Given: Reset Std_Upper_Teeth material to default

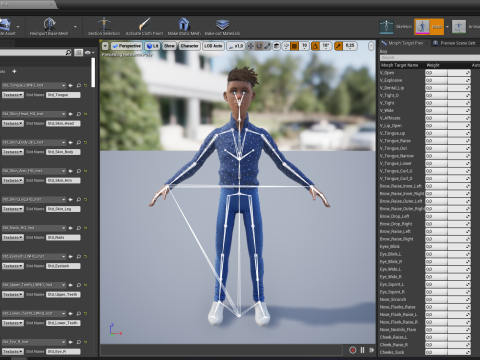Looking at the screenshot, I should [86, 285].
